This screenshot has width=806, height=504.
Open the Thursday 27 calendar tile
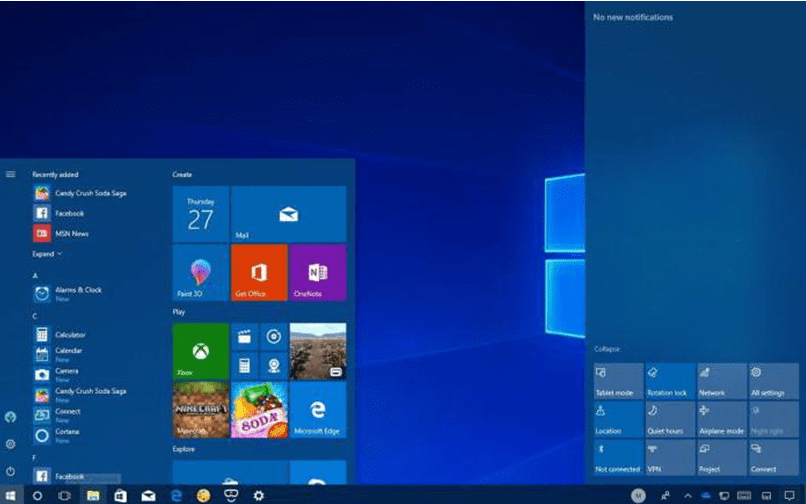click(x=201, y=214)
